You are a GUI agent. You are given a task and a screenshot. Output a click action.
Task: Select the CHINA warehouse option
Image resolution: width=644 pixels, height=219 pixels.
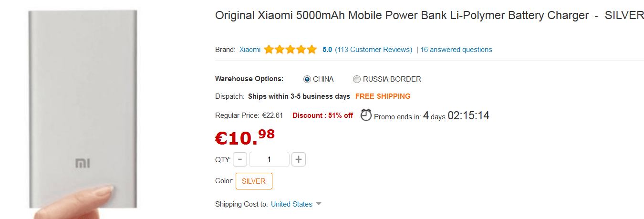(x=307, y=79)
